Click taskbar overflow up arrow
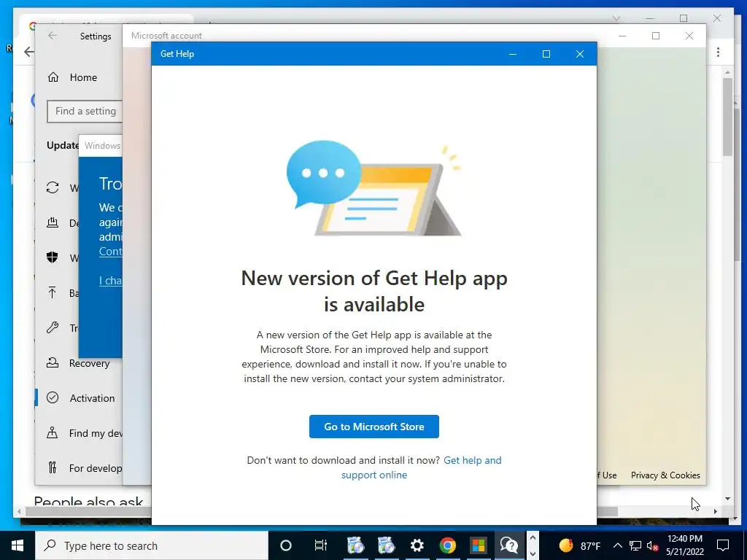The image size is (747, 560). (x=533, y=538)
